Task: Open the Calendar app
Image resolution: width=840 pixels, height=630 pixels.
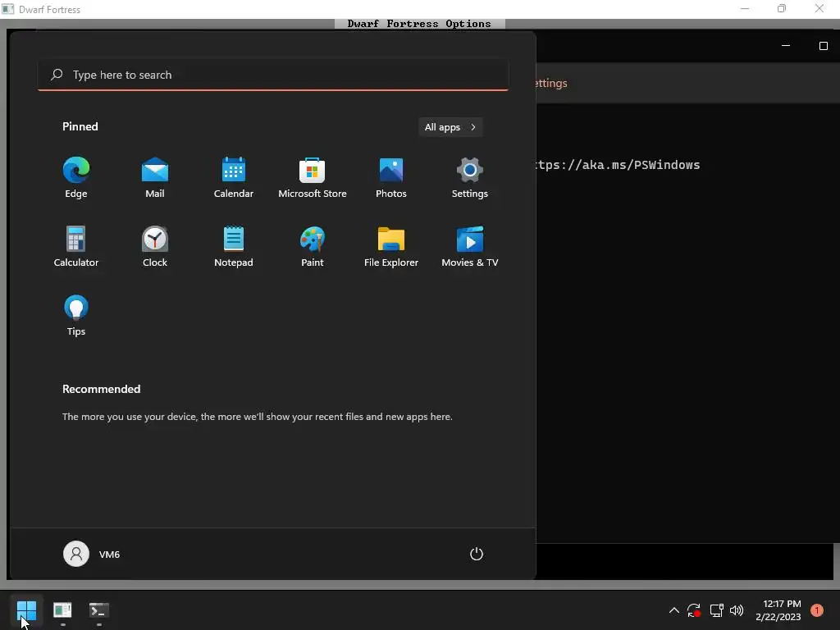Action: pyautogui.click(x=234, y=178)
